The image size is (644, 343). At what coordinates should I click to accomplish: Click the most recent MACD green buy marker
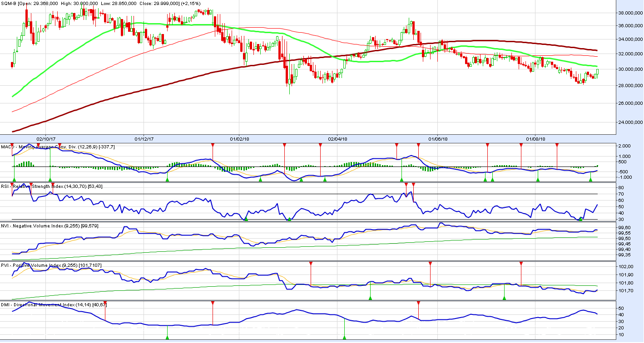coord(590,180)
